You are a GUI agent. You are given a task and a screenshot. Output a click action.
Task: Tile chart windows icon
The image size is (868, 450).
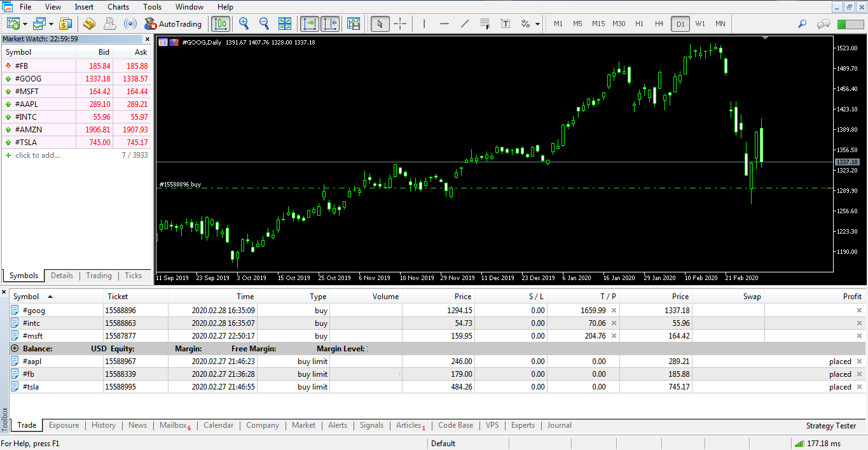pos(285,24)
